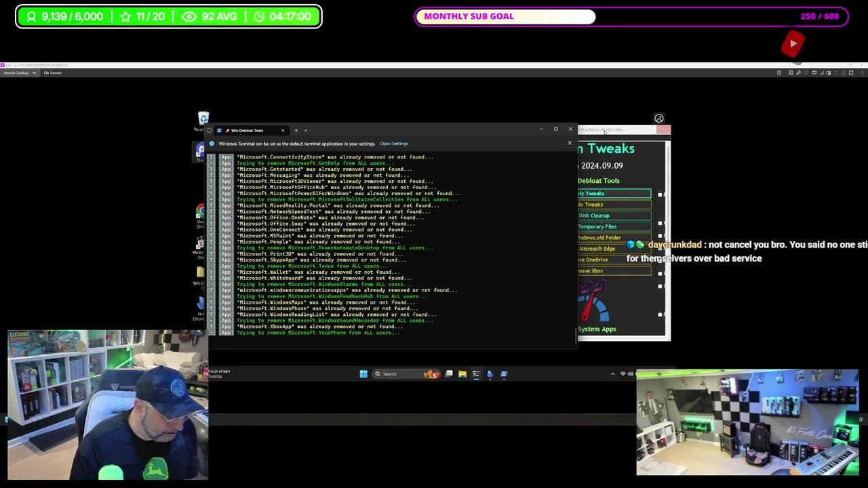Open a new terminal tab with the plus button
The height and width of the screenshot is (488, 868).
pos(296,130)
